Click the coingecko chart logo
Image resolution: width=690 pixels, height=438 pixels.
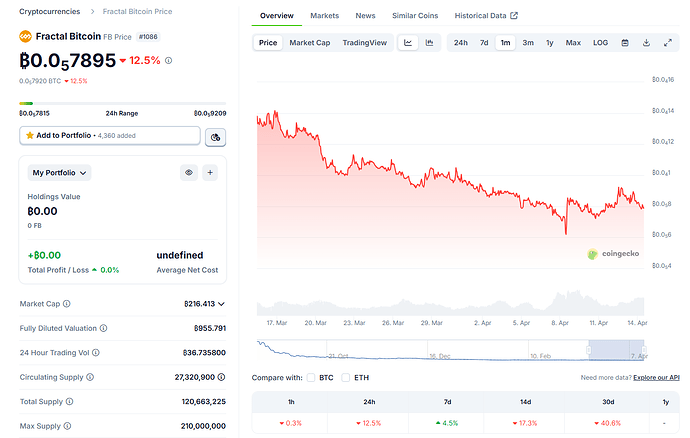point(613,254)
